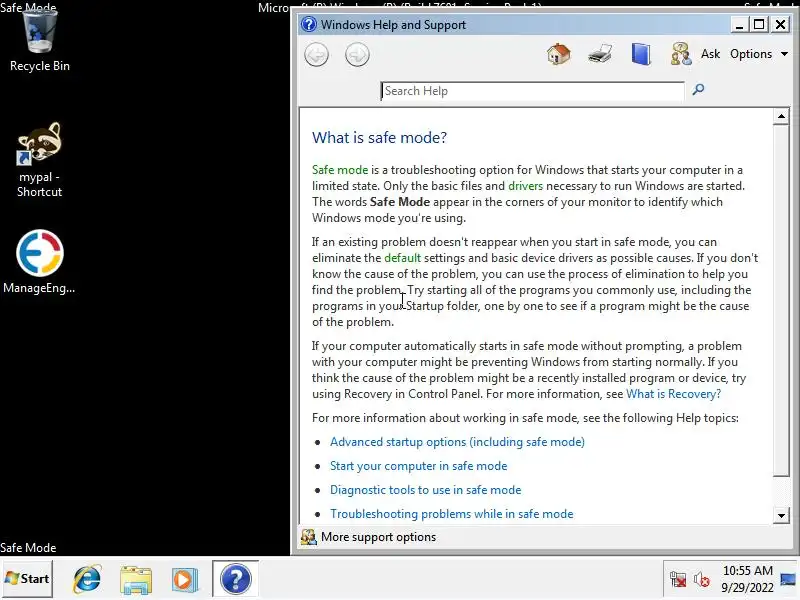Open Windows Explorer from the taskbar

pyautogui.click(x=136, y=580)
